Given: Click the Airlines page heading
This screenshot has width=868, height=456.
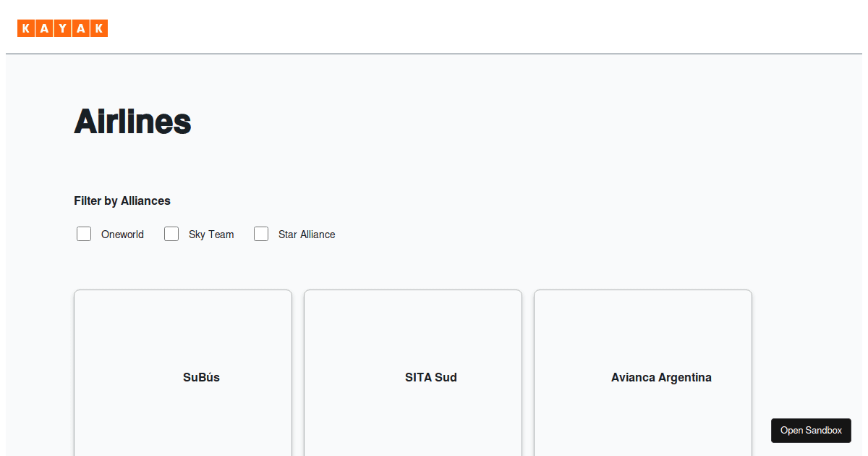Looking at the screenshot, I should coord(132,122).
